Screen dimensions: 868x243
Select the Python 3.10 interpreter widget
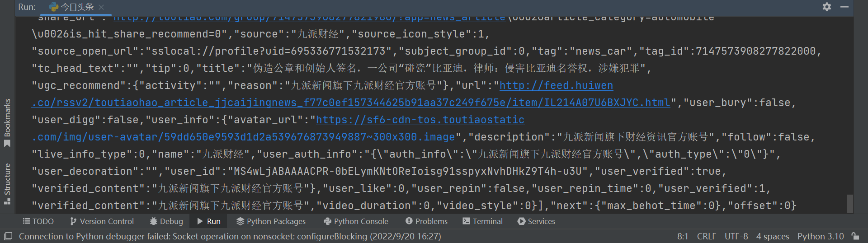click(x=821, y=236)
